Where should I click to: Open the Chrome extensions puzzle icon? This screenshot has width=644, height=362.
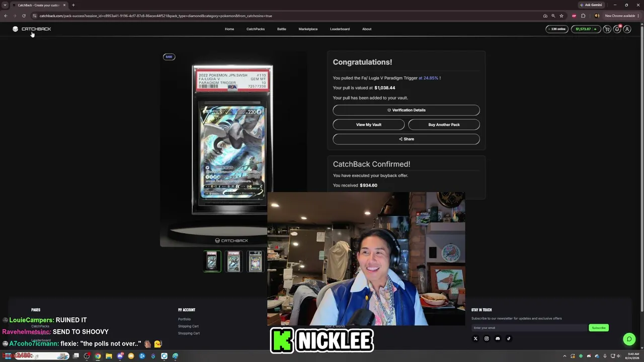[x=583, y=16]
